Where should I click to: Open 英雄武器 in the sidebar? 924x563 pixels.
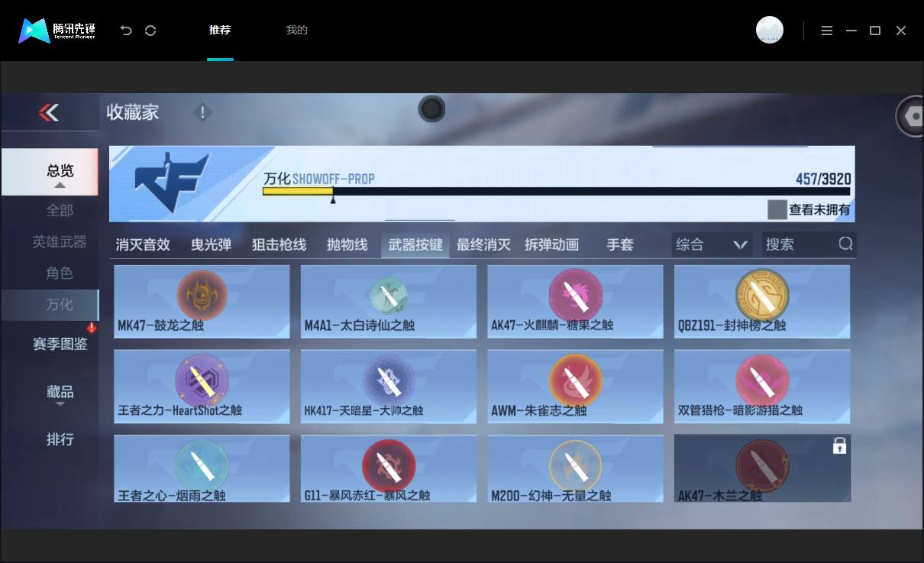click(60, 241)
